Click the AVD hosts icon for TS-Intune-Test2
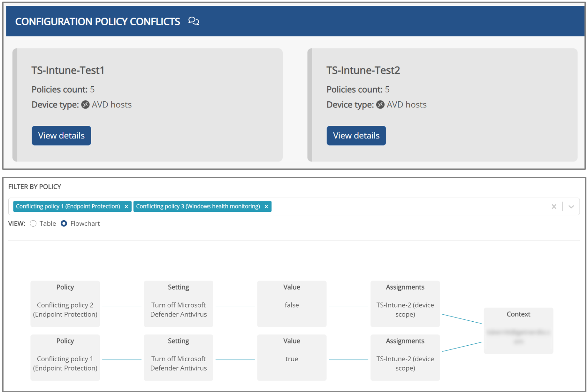The height and width of the screenshot is (392, 588). [x=380, y=105]
